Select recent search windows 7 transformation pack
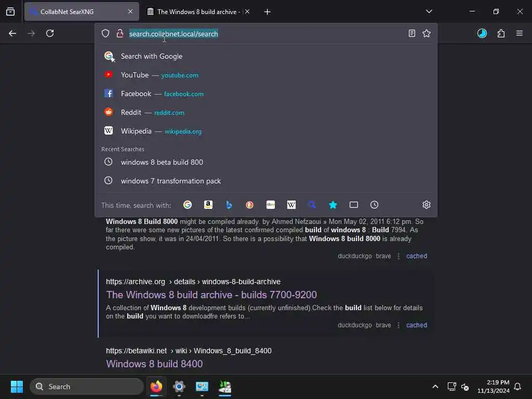 265,181
